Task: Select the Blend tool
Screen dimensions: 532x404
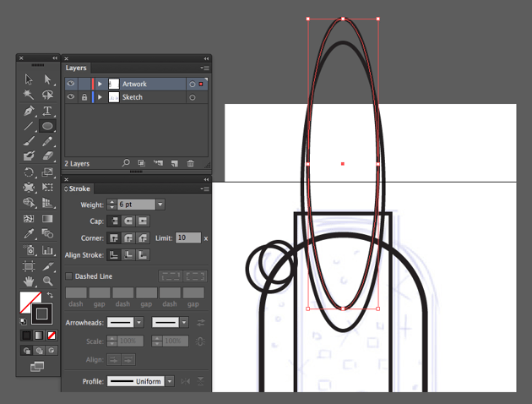Action: tap(47, 233)
